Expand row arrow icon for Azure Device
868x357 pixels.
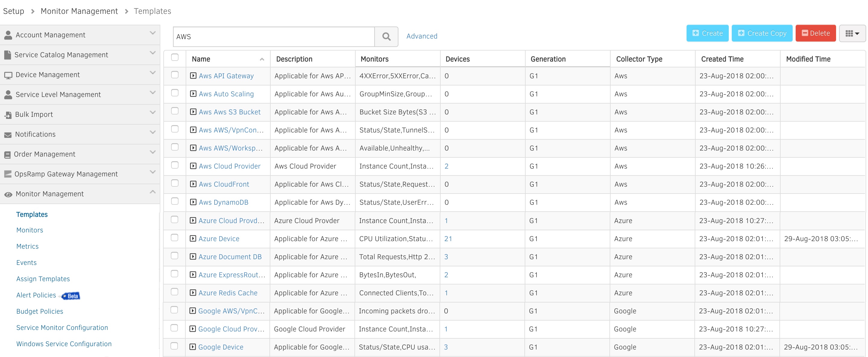(193, 239)
